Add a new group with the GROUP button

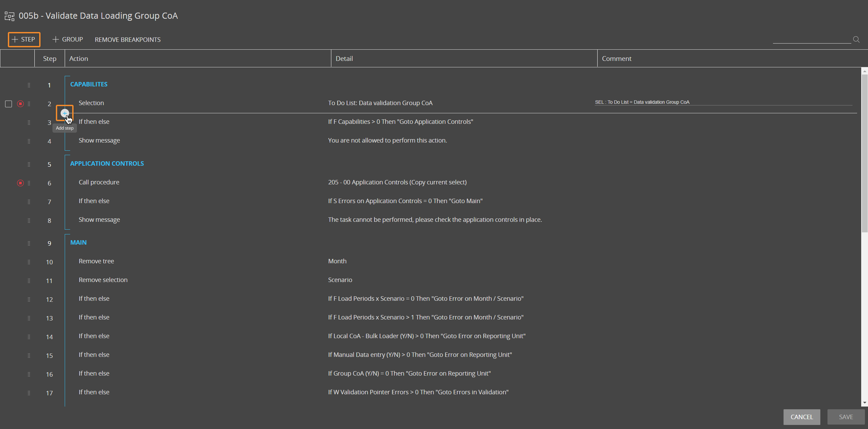coord(68,39)
